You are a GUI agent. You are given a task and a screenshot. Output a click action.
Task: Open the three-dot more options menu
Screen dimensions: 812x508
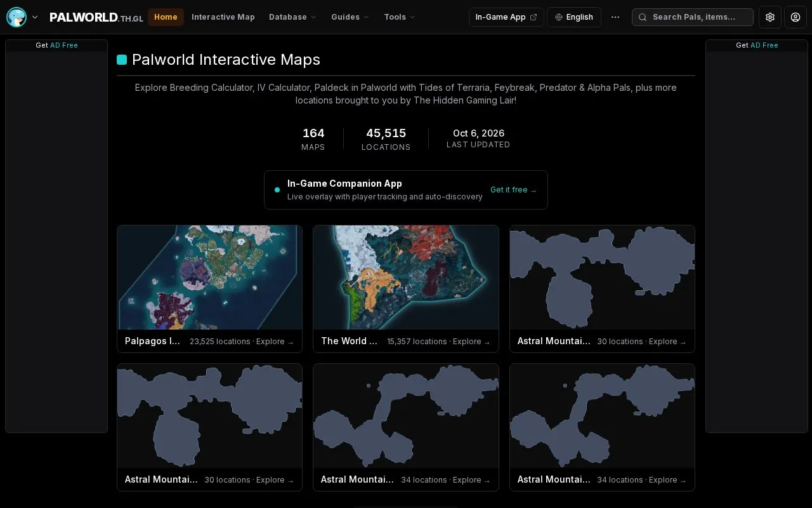point(615,17)
